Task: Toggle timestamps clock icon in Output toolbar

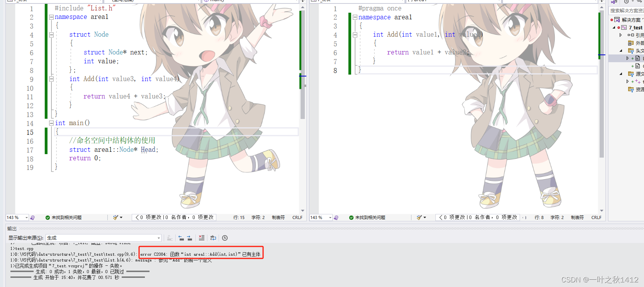Action: (224, 238)
